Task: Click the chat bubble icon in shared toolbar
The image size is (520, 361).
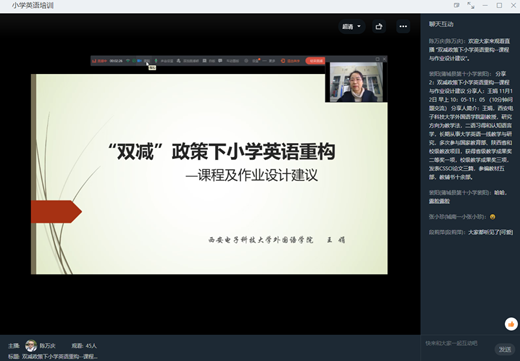Action: [220, 61]
